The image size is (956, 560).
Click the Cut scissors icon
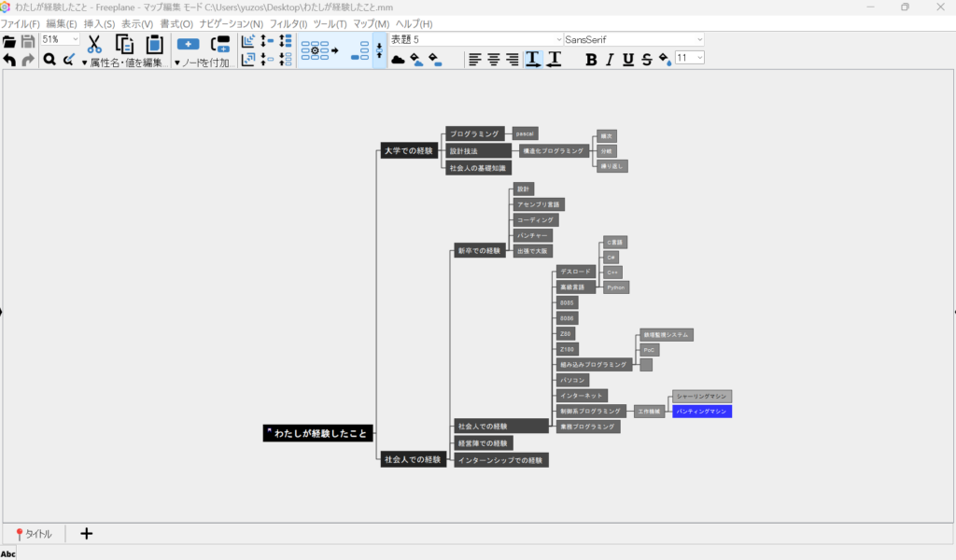coord(94,43)
